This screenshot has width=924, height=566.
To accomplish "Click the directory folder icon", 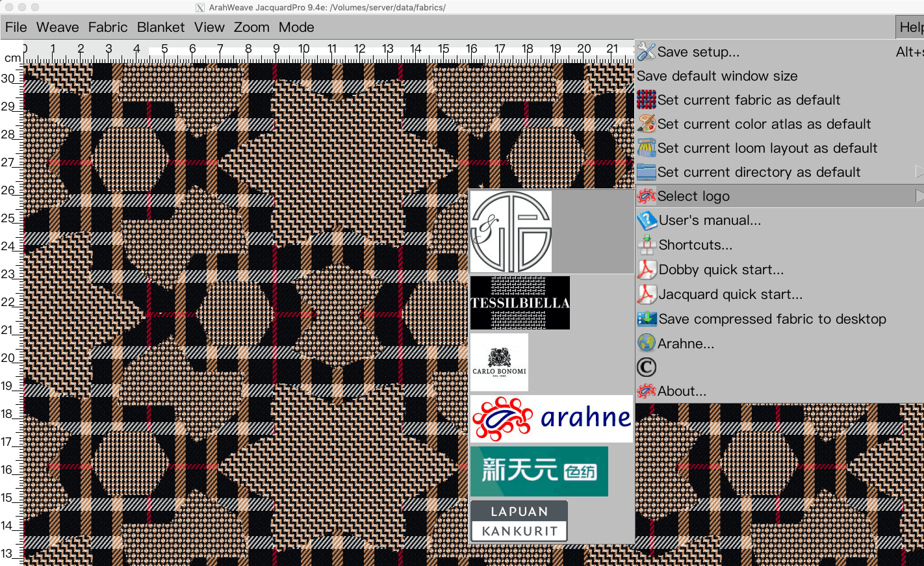I will point(647,172).
